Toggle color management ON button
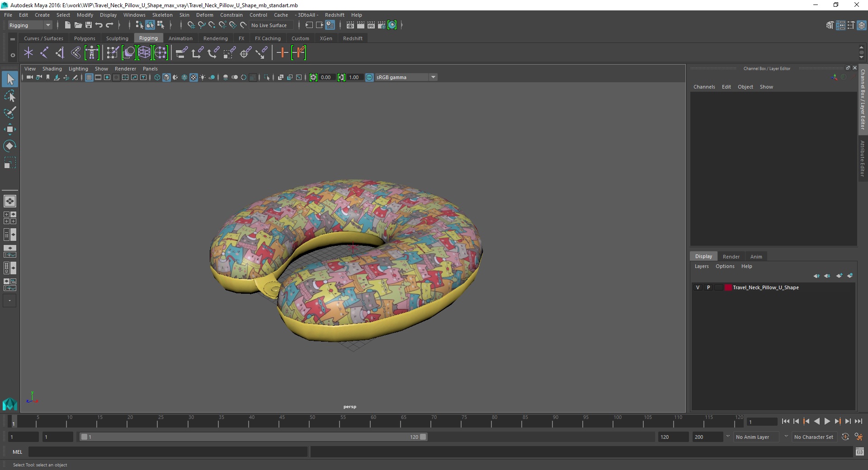The width and height of the screenshot is (868, 470). 369,77
